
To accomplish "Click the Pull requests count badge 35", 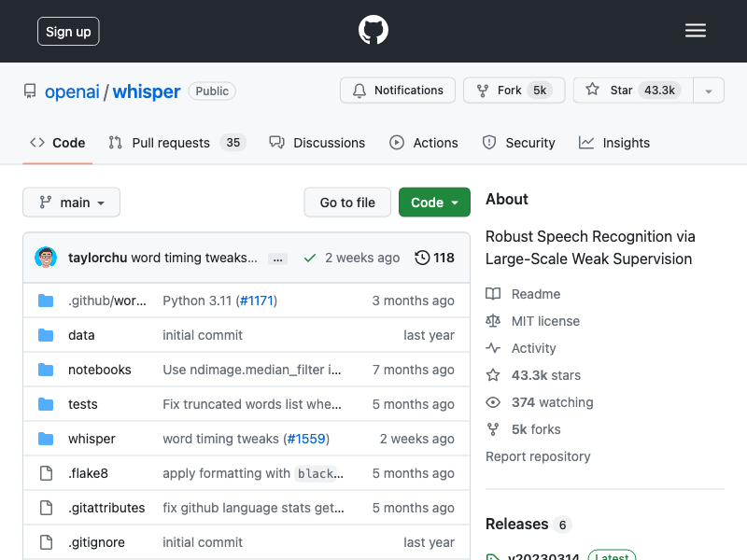I will (x=233, y=143).
